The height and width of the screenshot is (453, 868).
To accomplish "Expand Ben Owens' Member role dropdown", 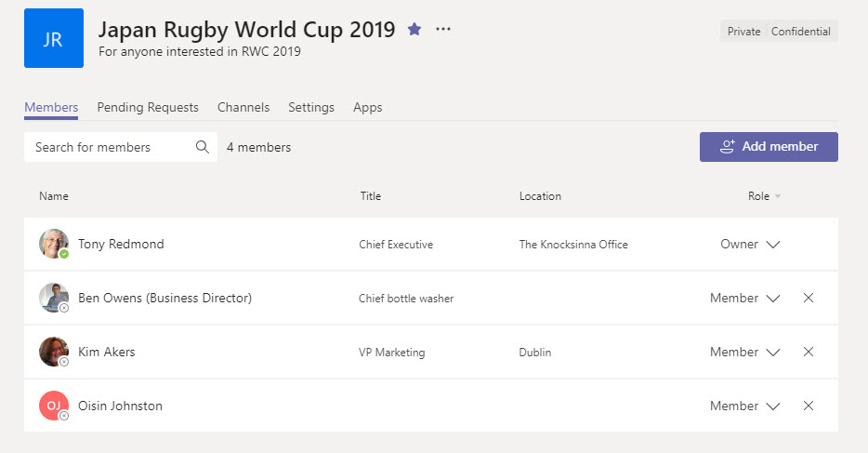I will coord(772,299).
